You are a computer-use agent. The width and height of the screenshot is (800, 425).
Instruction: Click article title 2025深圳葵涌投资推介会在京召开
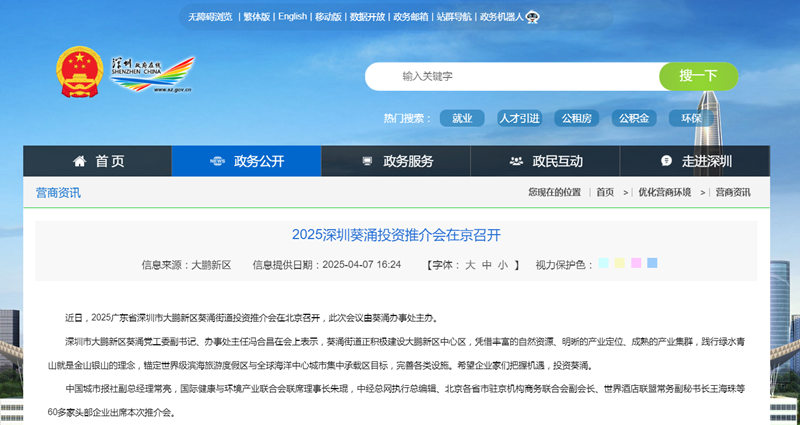tap(396, 235)
